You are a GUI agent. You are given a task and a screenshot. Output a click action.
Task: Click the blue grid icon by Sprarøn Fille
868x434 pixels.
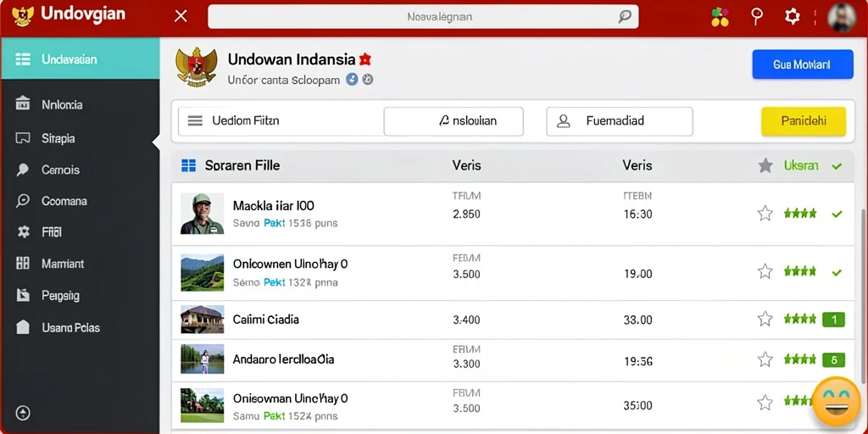pyautogui.click(x=188, y=165)
